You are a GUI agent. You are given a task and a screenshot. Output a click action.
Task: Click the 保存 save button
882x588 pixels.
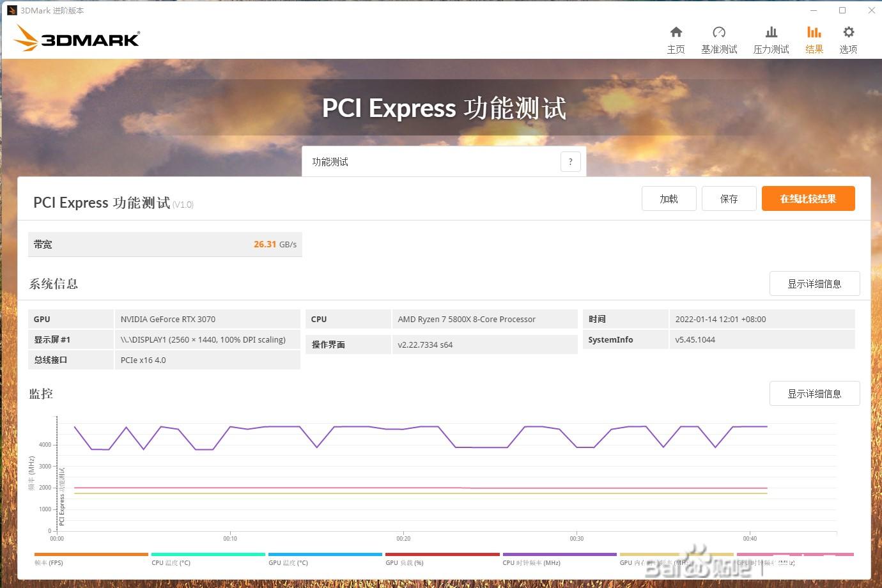(x=729, y=199)
